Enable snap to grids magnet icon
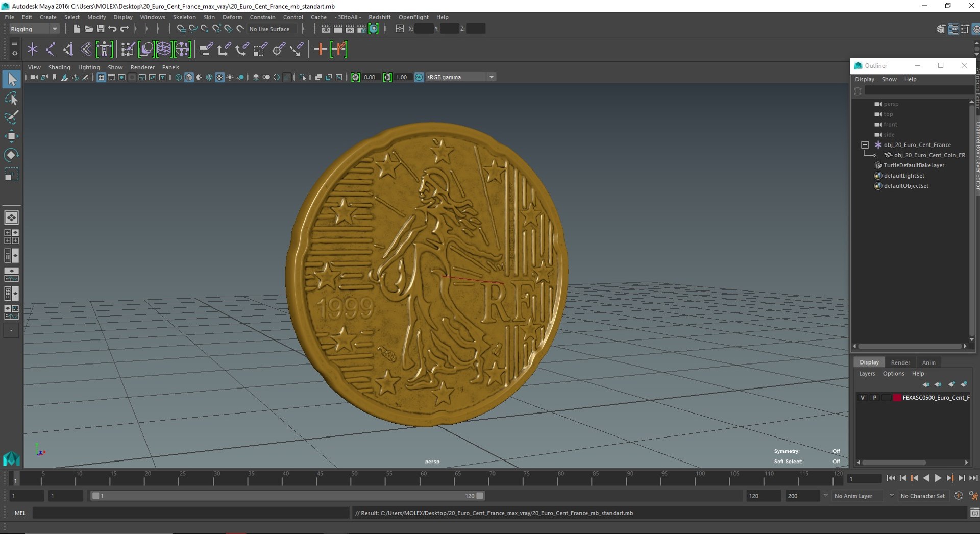 click(181, 29)
